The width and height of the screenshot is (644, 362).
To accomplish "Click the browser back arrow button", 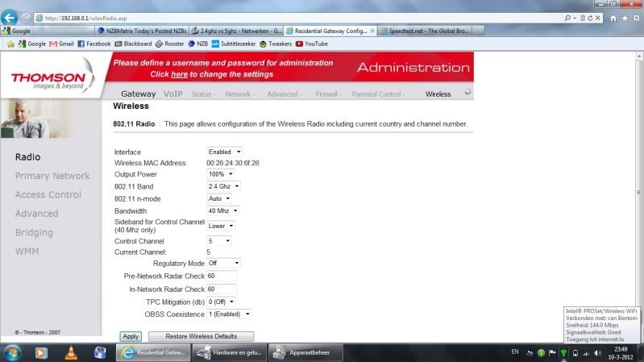I will pos(11,18).
